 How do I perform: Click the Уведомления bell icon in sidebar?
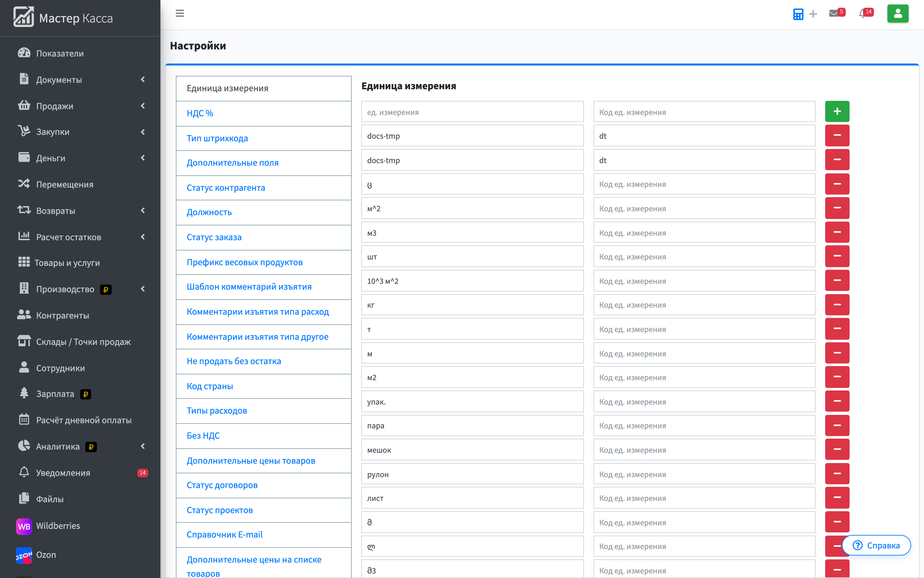click(x=24, y=472)
